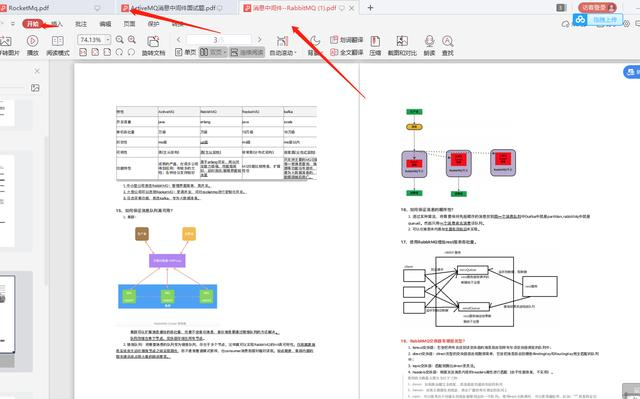Open the 编辑 ribbon tab
The width and height of the screenshot is (640, 399).
[x=105, y=24]
